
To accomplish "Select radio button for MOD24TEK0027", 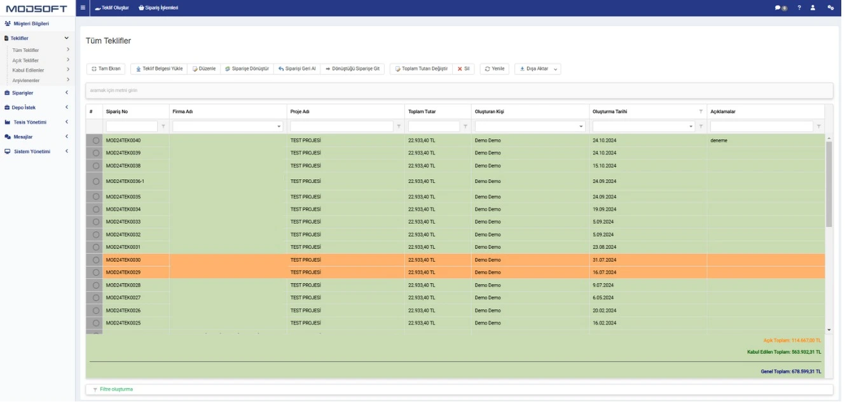I will point(96,298).
